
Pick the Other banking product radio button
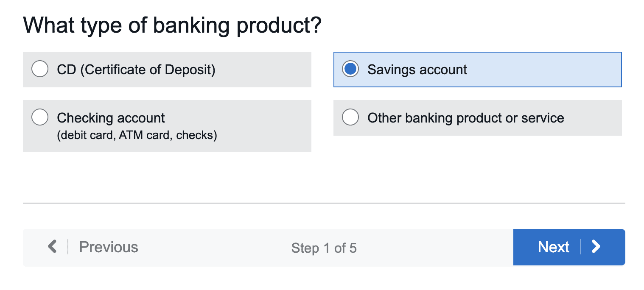(350, 117)
